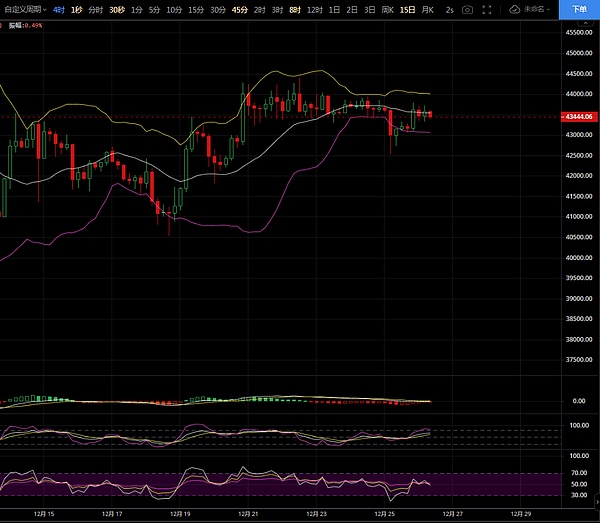Switch to the 1日 timeframe
The height and width of the screenshot is (523, 600).
[x=333, y=9]
